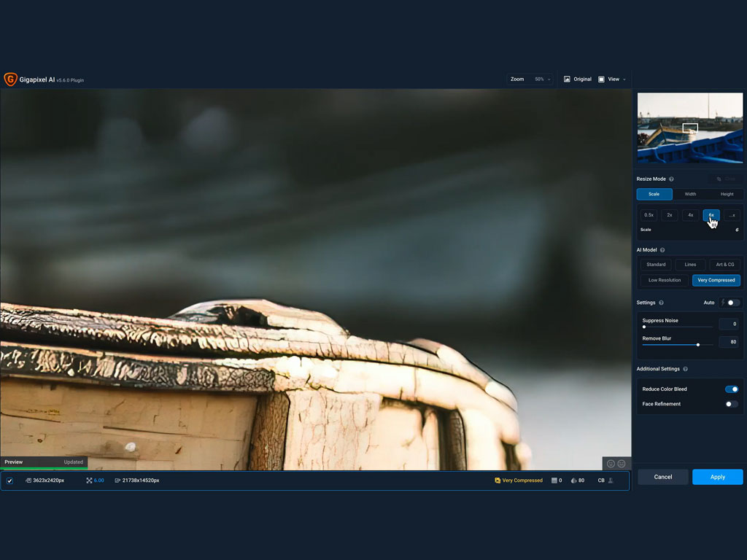The width and height of the screenshot is (747, 560).
Task: Switch resize mode to Width tab
Action: tap(690, 194)
